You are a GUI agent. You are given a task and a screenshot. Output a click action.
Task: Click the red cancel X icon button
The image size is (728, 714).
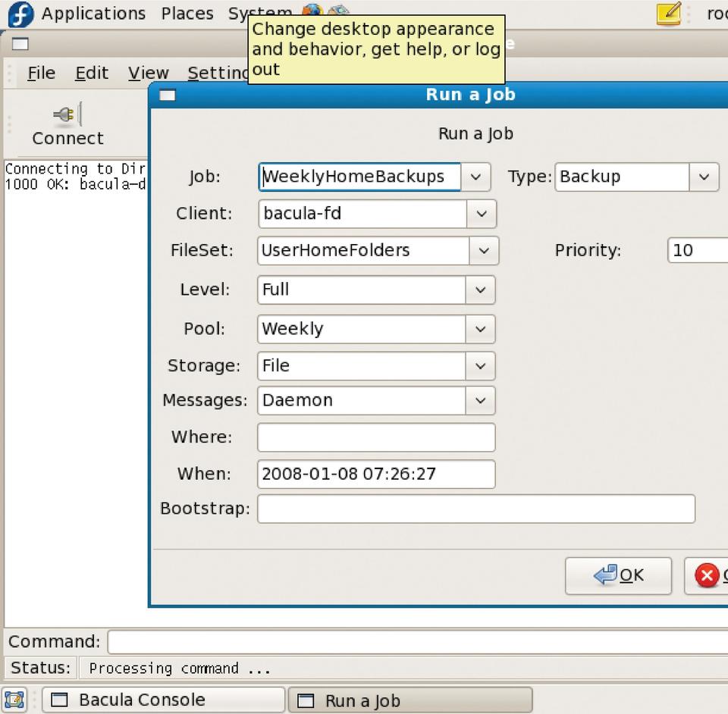(x=707, y=575)
